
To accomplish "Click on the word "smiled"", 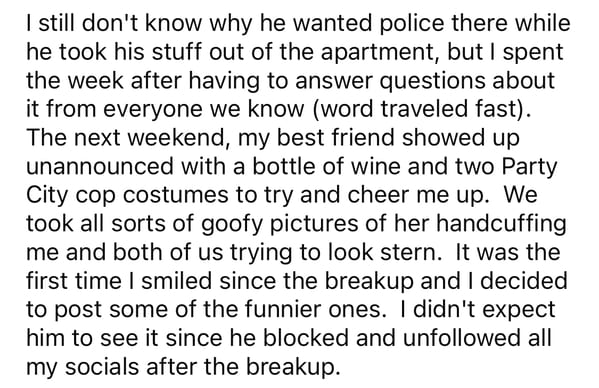I will pyautogui.click(x=176, y=281).
